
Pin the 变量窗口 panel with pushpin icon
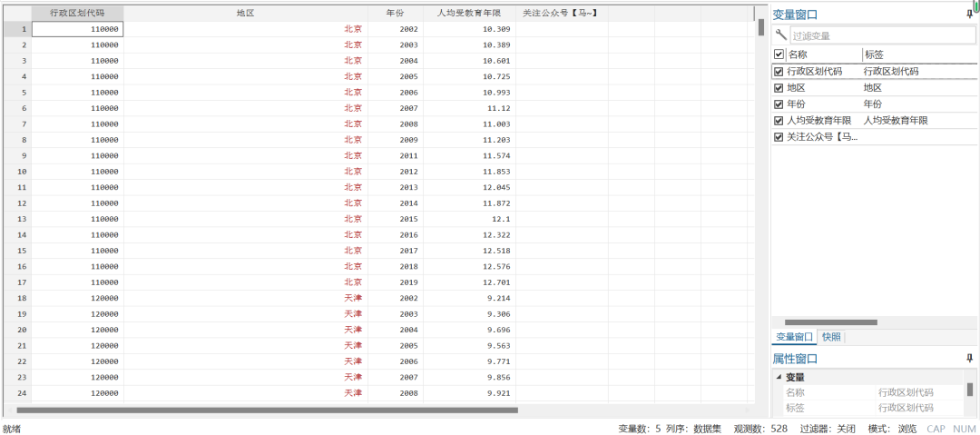click(969, 15)
